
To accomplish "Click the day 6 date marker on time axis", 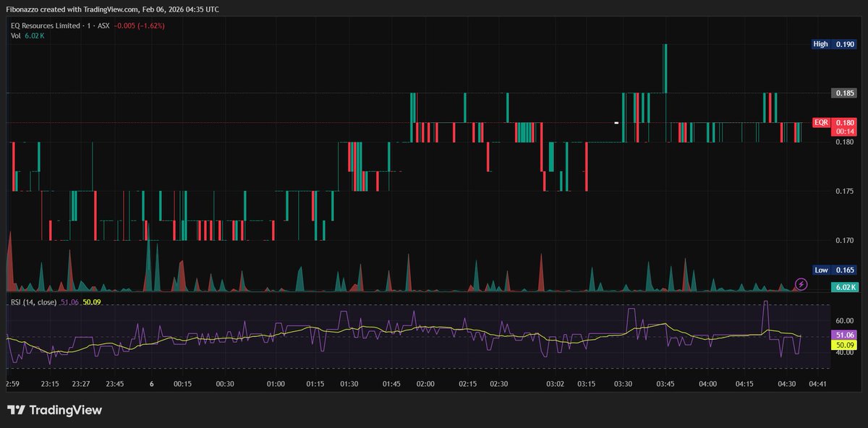I will 151,384.
